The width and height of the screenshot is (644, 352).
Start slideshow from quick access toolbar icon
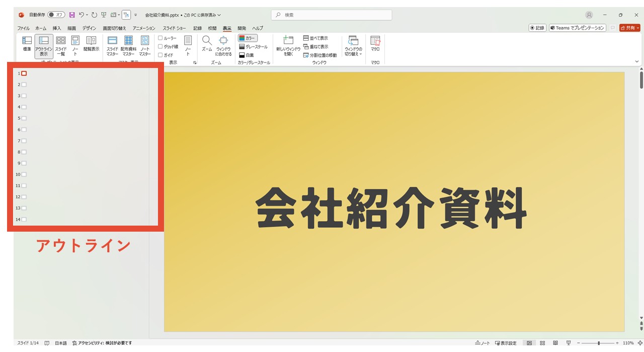click(x=104, y=15)
